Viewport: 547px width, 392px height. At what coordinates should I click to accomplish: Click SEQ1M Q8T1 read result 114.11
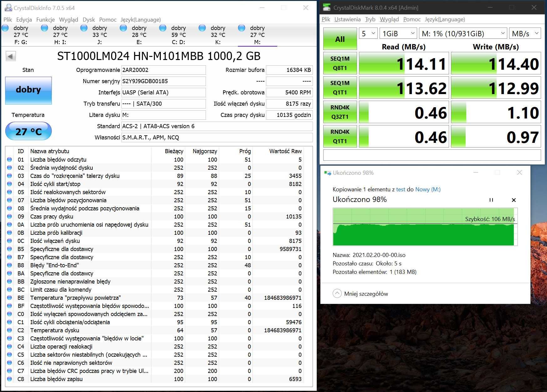click(x=404, y=63)
